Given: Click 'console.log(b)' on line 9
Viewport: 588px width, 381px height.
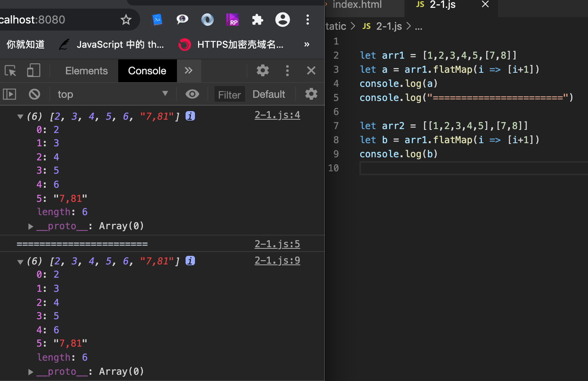Looking at the screenshot, I should 399,154.
